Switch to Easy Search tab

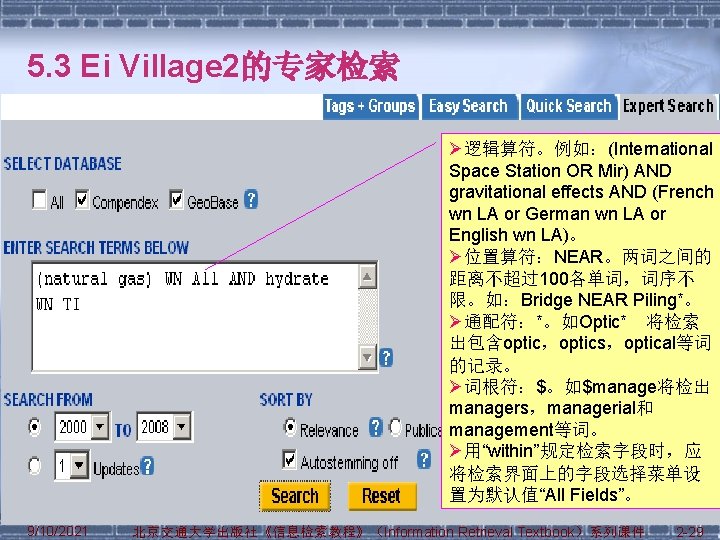coord(468,107)
